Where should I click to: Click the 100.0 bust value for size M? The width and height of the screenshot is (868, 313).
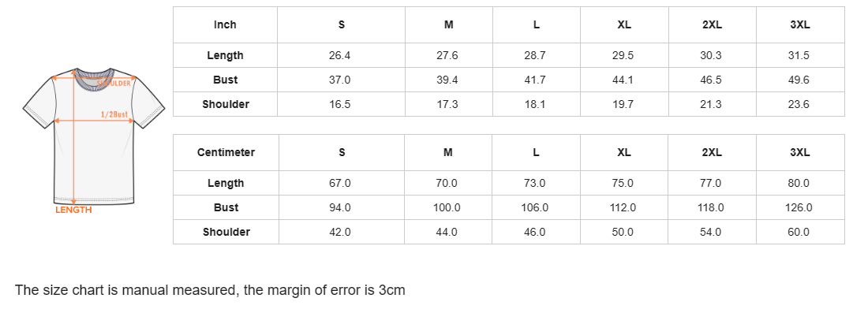click(447, 208)
